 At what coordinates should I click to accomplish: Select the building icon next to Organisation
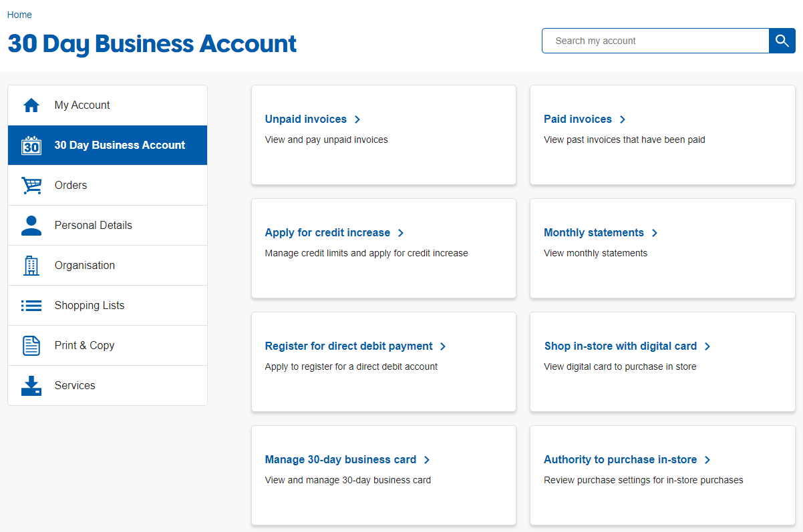(31, 265)
